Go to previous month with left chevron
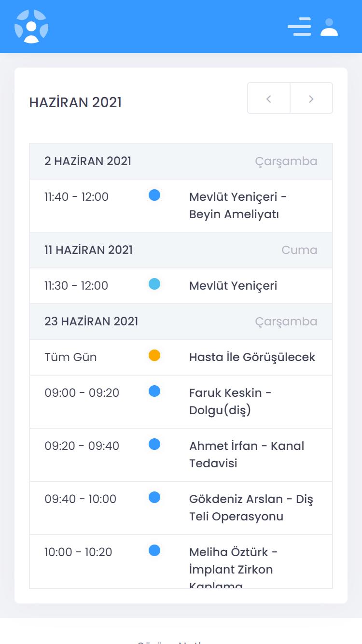362x644 pixels. (269, 98)
